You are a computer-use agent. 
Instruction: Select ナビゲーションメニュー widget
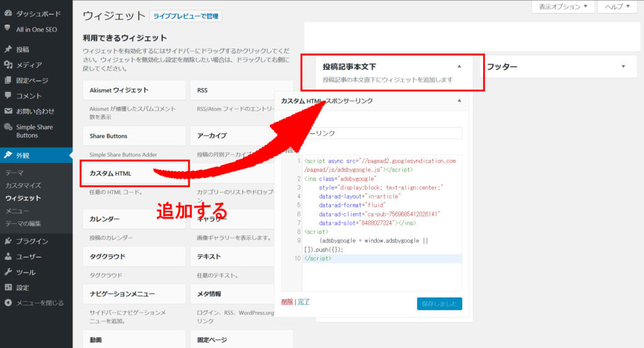point(135,294)
